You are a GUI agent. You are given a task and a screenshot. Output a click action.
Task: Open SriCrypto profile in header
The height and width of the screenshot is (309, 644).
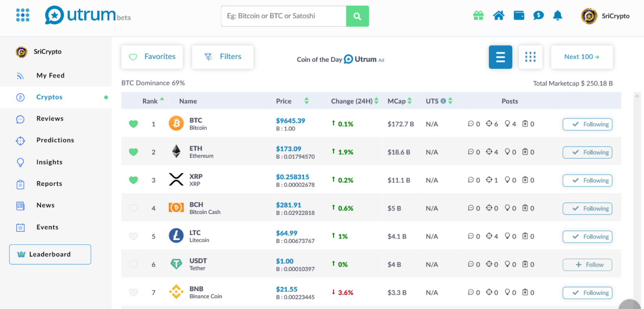pos(605,16)
